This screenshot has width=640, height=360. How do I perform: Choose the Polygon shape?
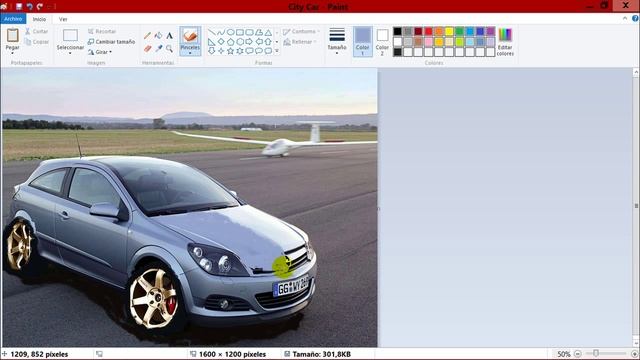(x=259, y=32)
